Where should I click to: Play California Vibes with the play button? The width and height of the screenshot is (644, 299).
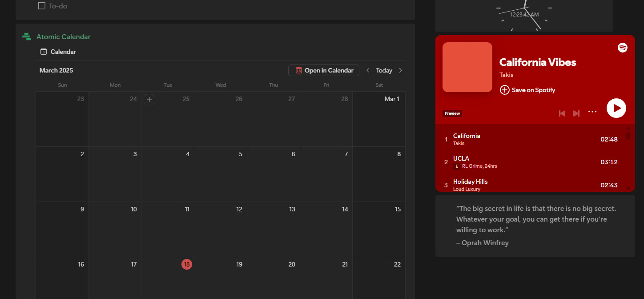click(616, 108)
